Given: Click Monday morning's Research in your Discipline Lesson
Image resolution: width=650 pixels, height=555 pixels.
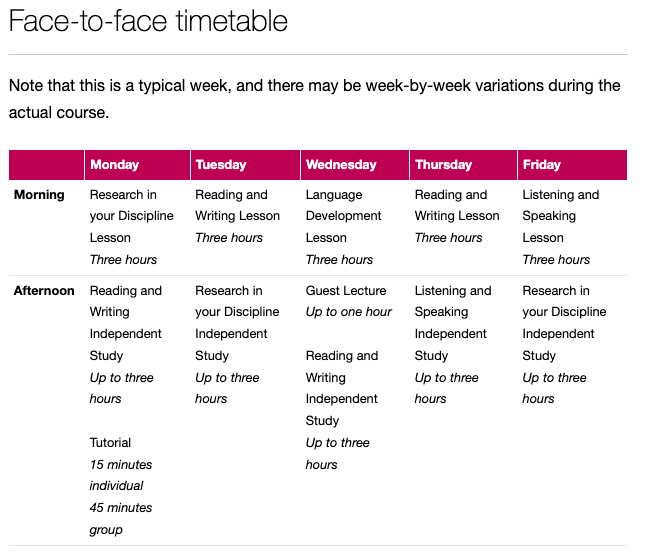Looking at the screenshot, I should [131, 216].
